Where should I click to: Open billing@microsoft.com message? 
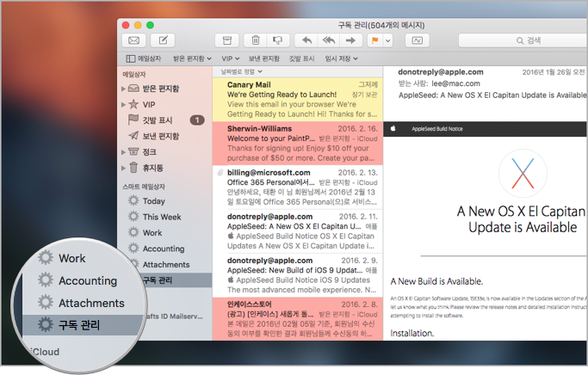[298, 187]
